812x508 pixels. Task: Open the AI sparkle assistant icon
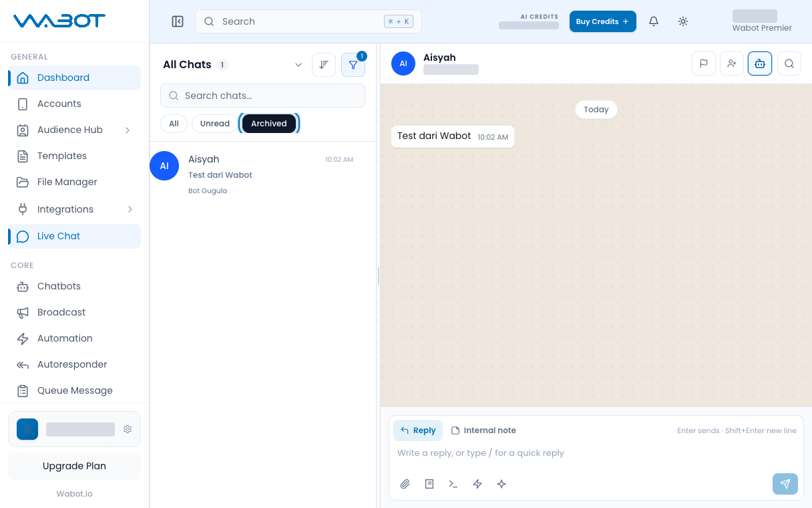[501, 484]
